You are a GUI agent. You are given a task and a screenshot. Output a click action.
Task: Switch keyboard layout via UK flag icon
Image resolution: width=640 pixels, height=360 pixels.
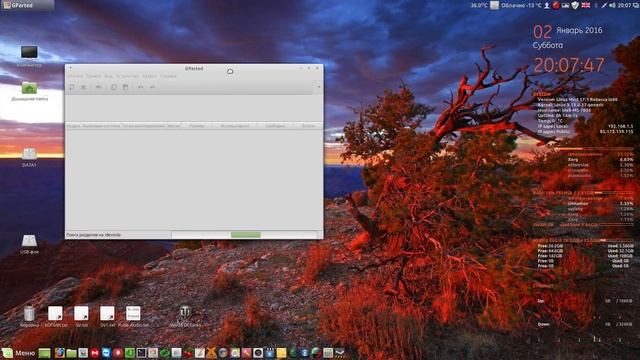coord(586,5)
